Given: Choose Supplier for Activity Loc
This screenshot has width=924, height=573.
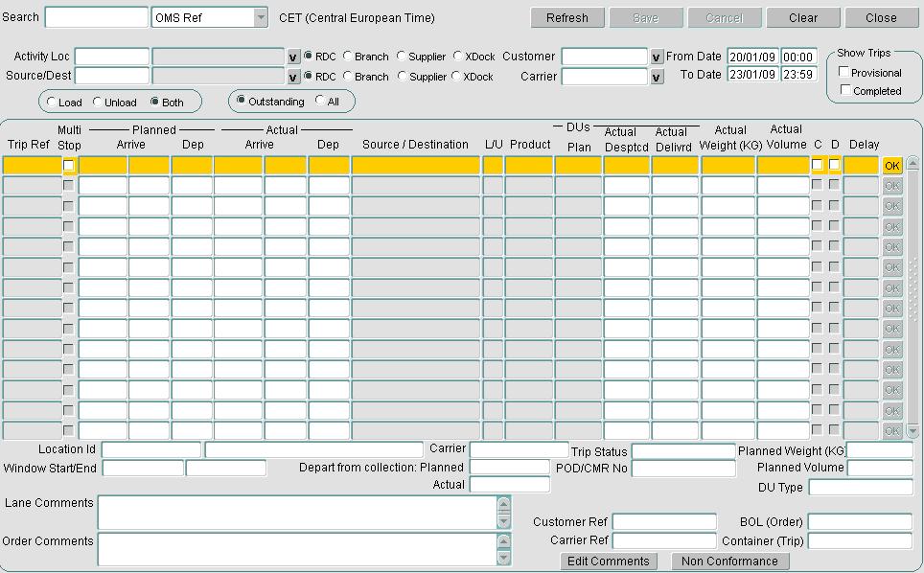Looking at the screenshot, I should (x=402, y=56).
